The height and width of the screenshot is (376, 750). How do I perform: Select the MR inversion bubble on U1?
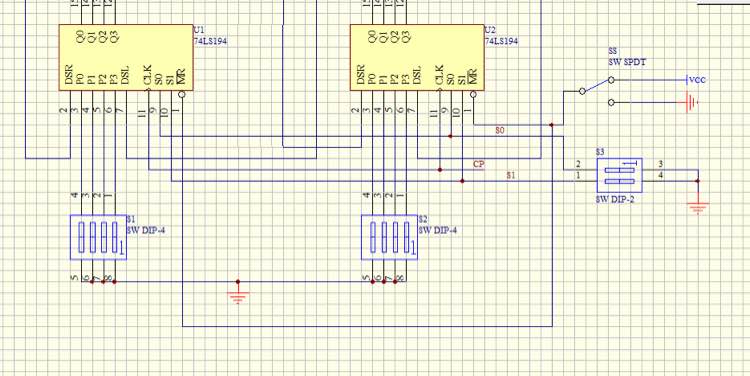[x=182, y=94]
